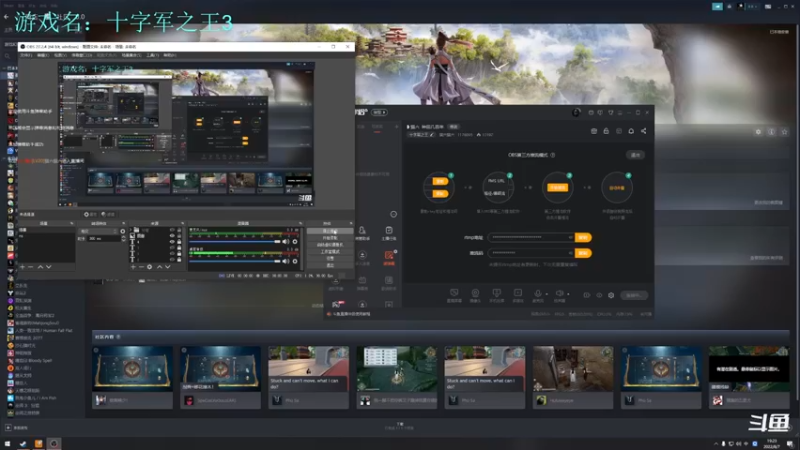Click Exit in OBS controls dock
800x450 pixels.
pyautogui.click(x=330, y=265)
